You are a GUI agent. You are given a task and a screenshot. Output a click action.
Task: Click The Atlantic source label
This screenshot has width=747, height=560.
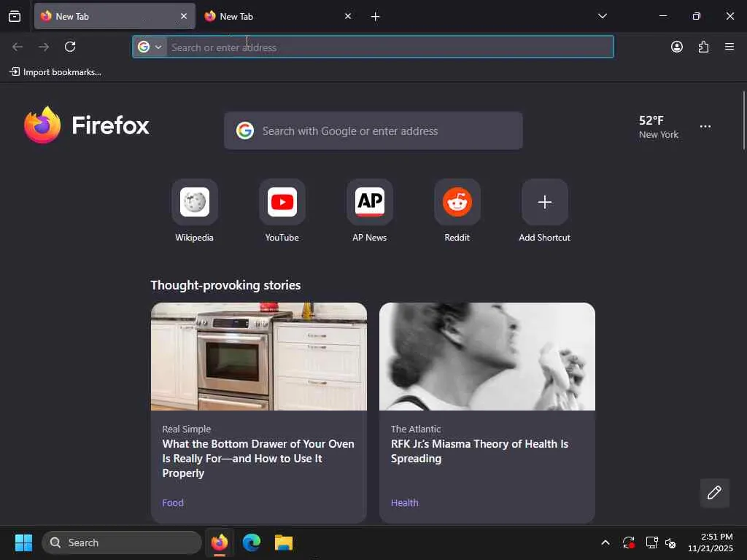[415, 429]
